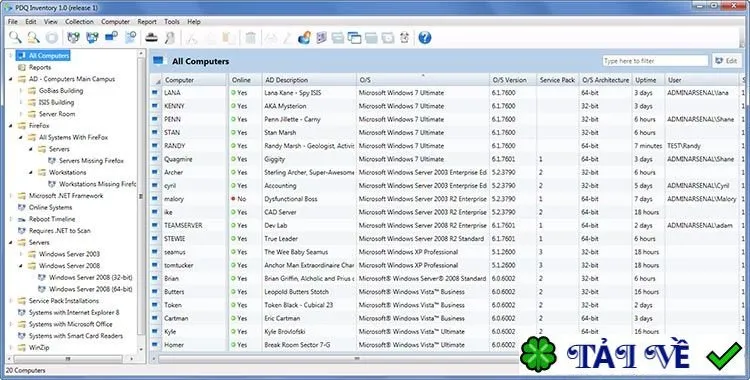Select the TEAMSERVER computer row
This screenshot has width=750, height=380.
pos(446,225)
